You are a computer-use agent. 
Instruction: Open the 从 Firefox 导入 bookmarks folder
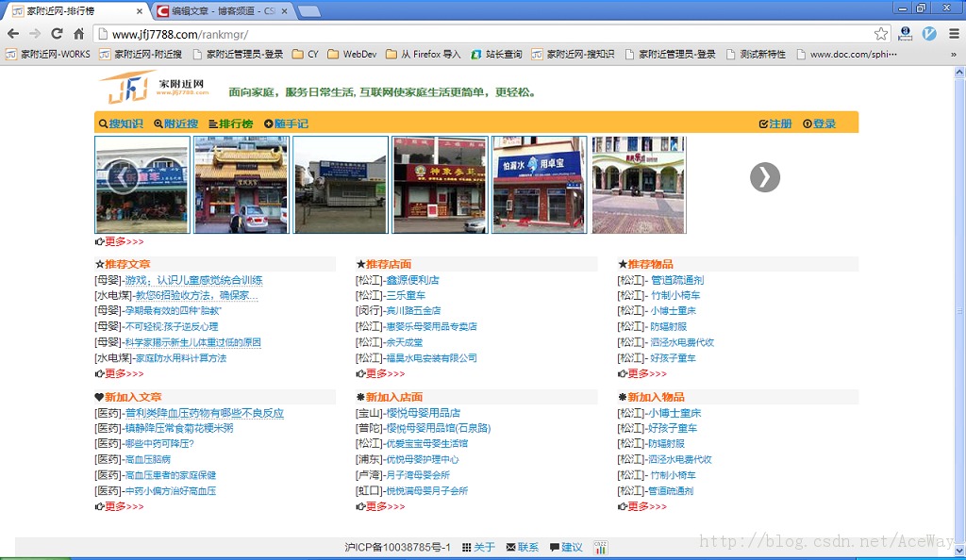point(424,54)
